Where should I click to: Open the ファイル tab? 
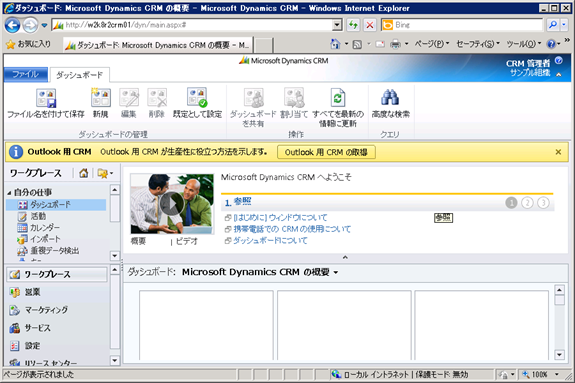(x=26, y=74)
